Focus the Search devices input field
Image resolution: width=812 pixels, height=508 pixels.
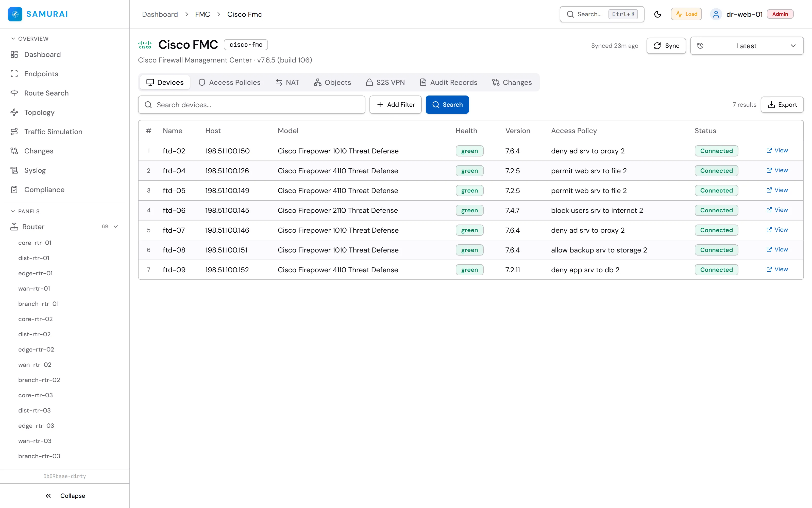click(252, 105)
